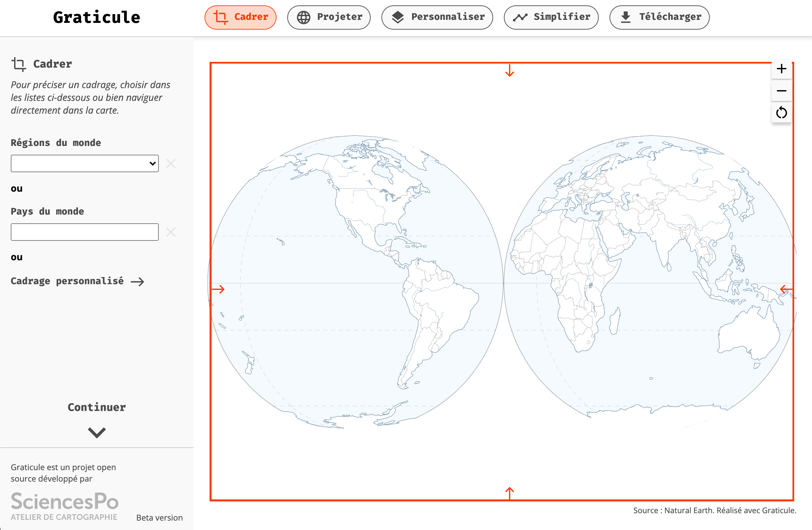The image size is (812, 530).
Task: Click the Sciences Po logo link
Action: 65,505
